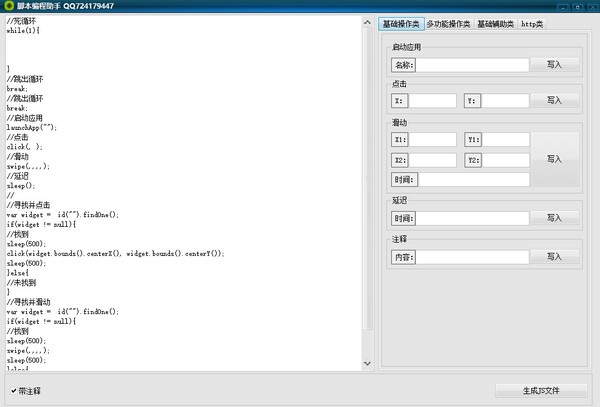Image resolution: width=600 pixels, height=407 pixels.
Task: Select the http类 tab
Action: tap(532, 24)
